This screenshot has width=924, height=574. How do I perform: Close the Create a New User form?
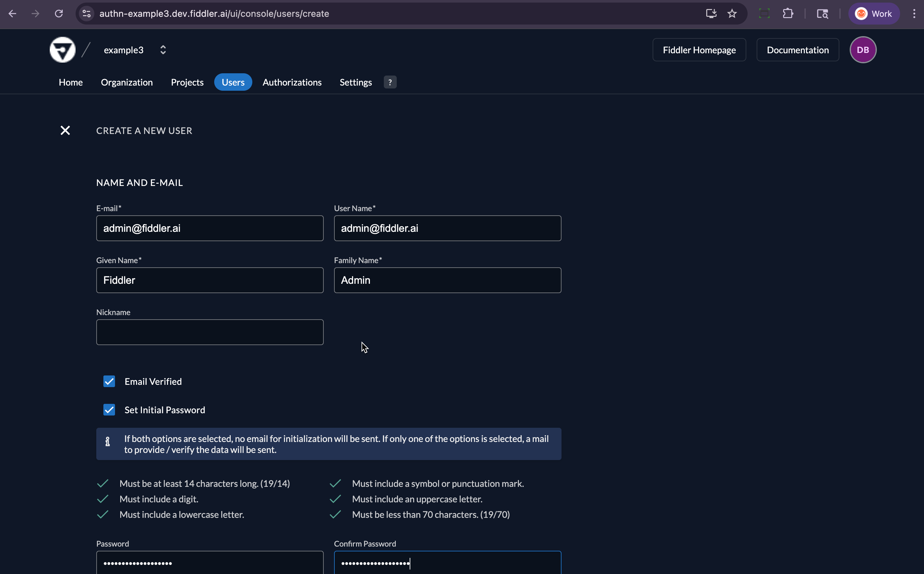(x=65, y=130)
